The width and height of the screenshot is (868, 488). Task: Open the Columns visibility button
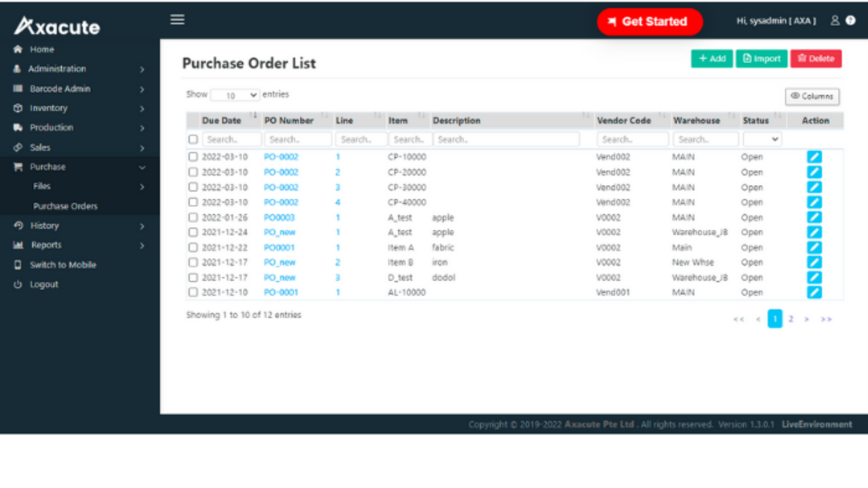(812, 96)
